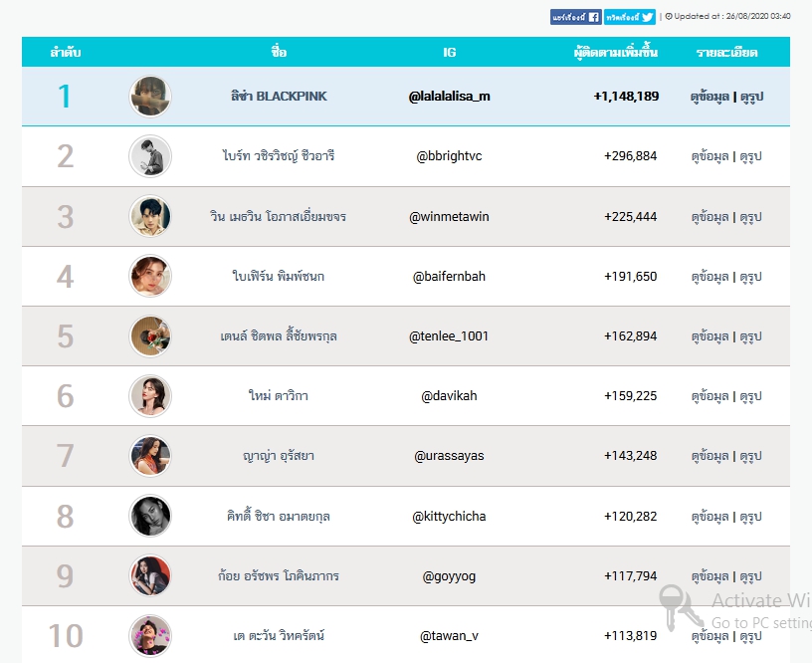Click the name ใหม่ ดาวิกา
The height and width of the screenshot is (663, 812).
279,396
